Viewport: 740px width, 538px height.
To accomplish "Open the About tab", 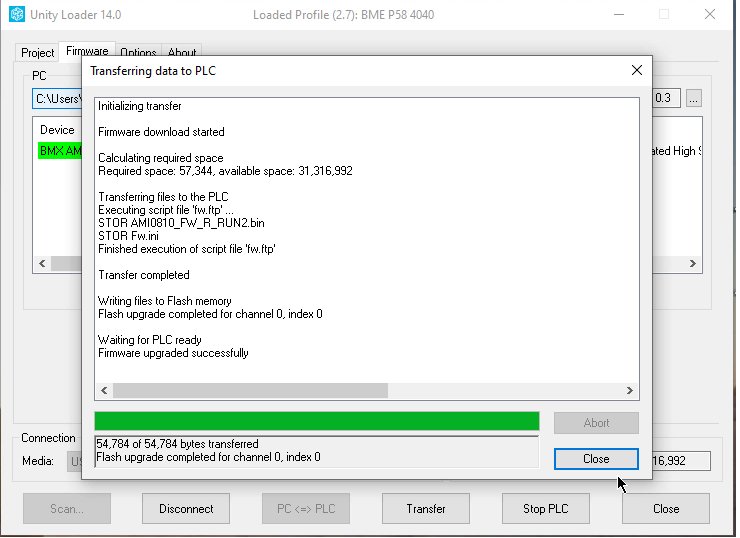I will [x=182, y=52].
